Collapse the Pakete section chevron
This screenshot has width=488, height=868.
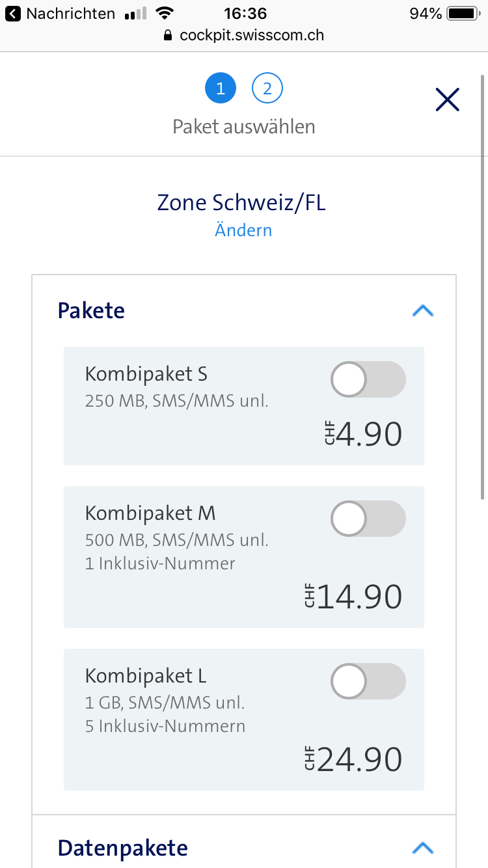[x=423, y=311]
